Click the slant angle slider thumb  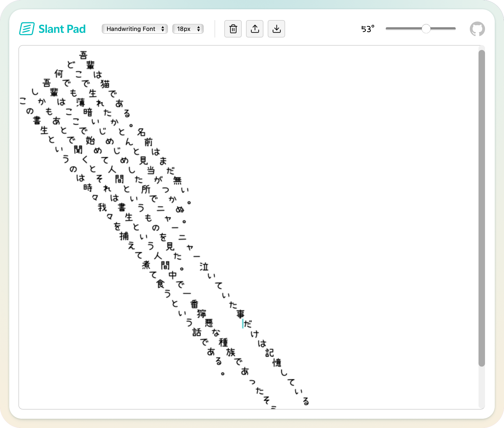[x=426, y=29]
